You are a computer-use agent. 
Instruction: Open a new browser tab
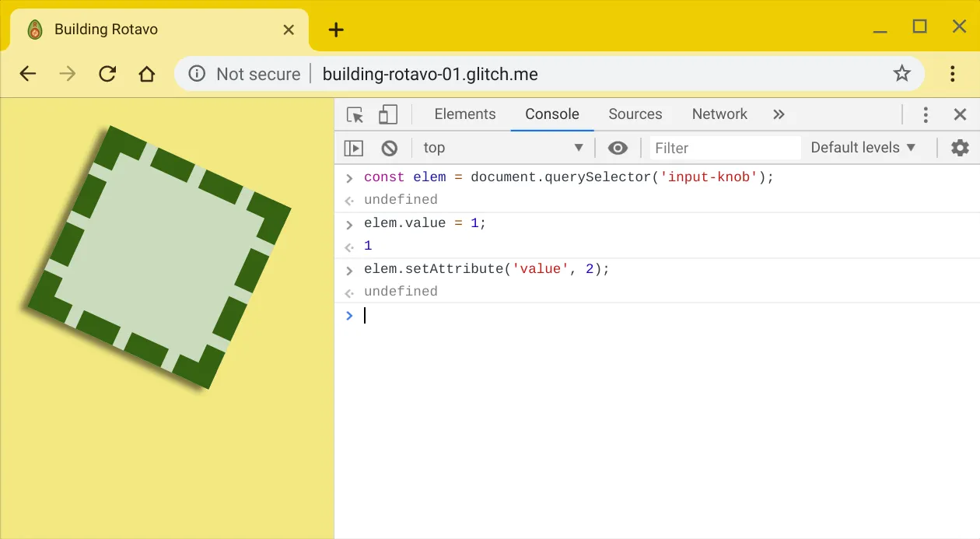335,30
